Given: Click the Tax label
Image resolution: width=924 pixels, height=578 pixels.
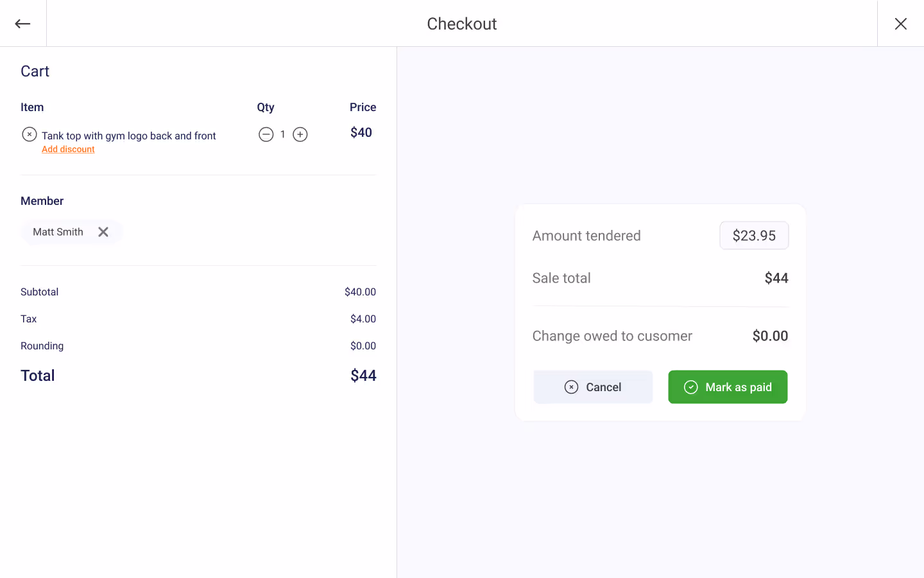Looking at the screenshot, I should click(x=28, y=319).
